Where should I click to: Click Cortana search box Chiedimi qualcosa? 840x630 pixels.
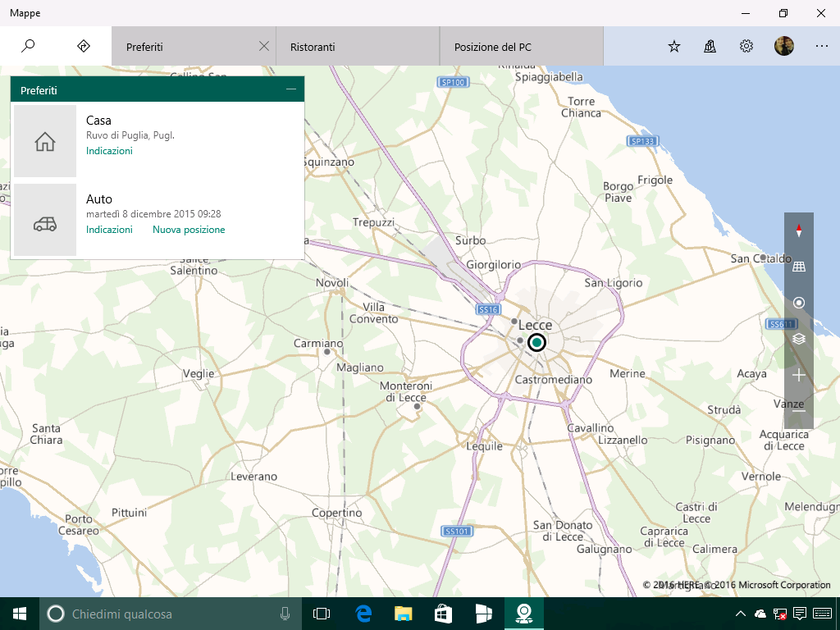coord(171,614)
